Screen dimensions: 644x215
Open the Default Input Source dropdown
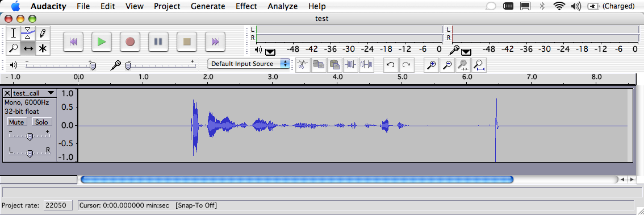249,64
